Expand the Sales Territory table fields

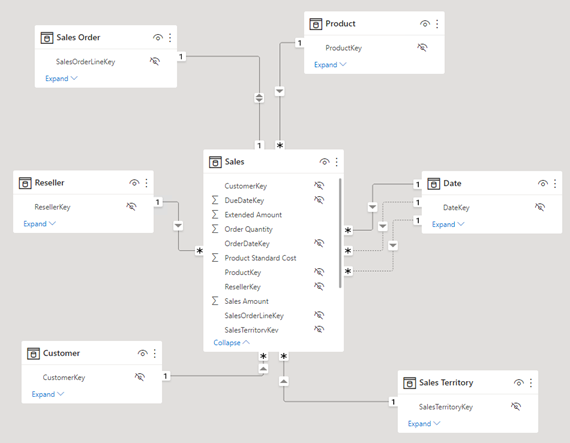click(424, 424)
